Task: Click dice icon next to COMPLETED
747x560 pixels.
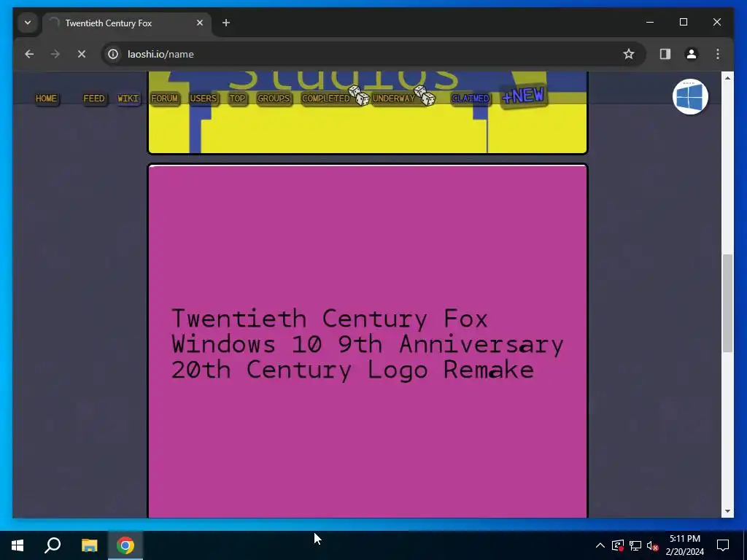Action: click(359, 96)
